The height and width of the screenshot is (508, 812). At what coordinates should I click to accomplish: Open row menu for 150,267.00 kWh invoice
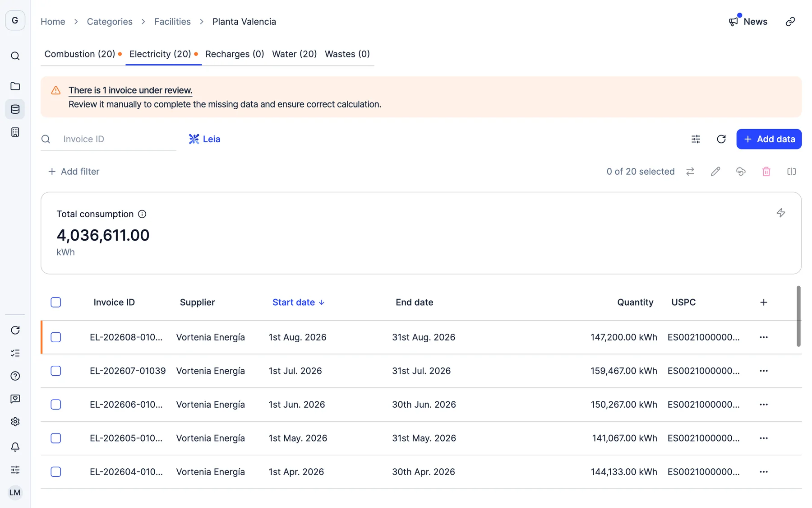tap(763, 405)
